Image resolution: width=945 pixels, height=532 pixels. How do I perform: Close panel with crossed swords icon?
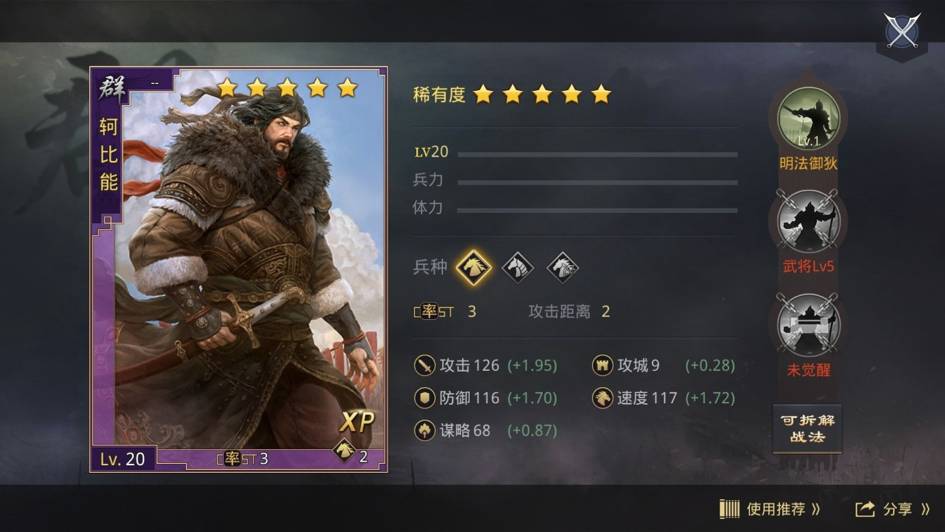(902, 30)
